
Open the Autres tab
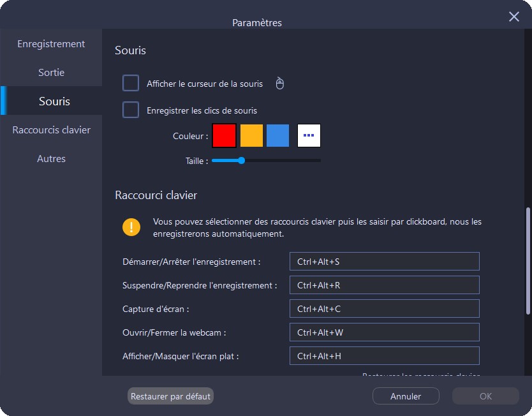point(51,159)
